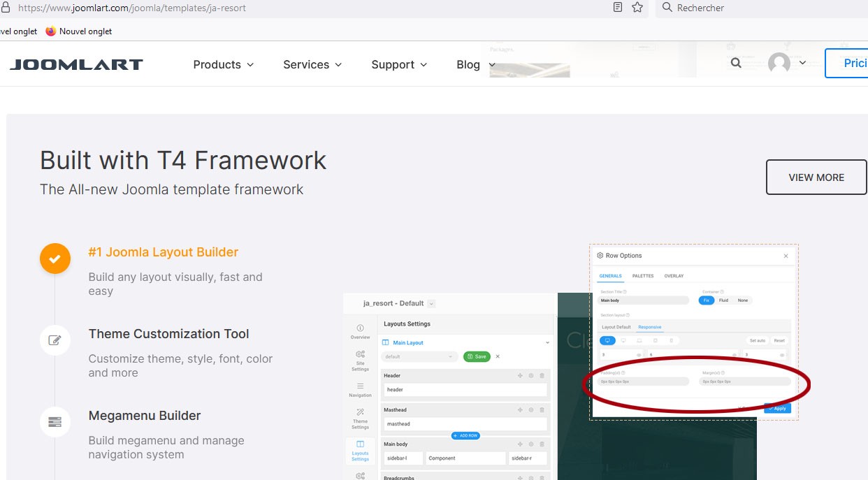Click the blue Apply button

[x=777, y=408]
